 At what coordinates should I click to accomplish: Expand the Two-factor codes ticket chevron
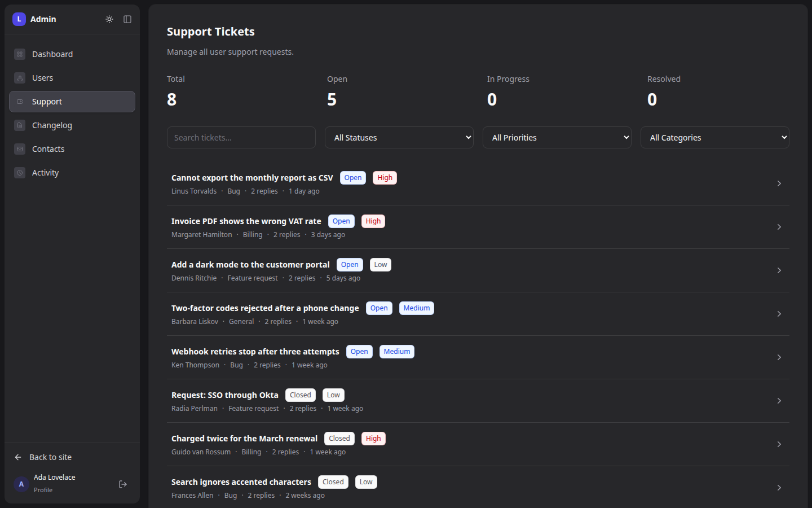pyautogui.click(x=779, y=314)
